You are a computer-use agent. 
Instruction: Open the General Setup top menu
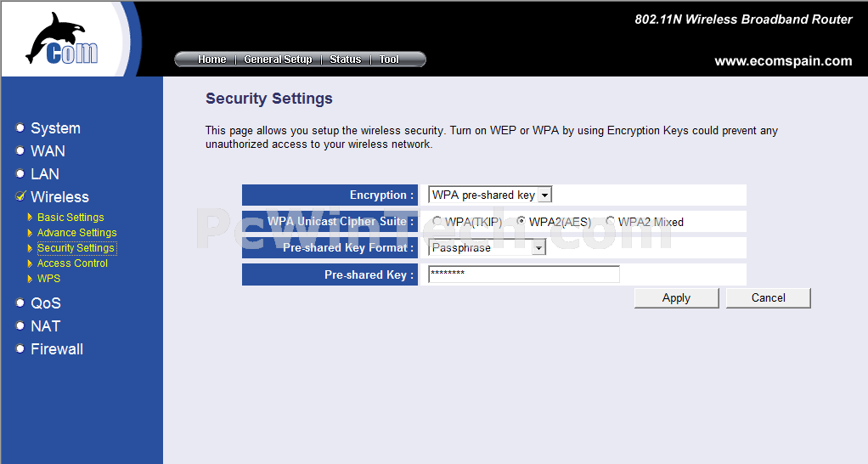(x=278, y=59)
